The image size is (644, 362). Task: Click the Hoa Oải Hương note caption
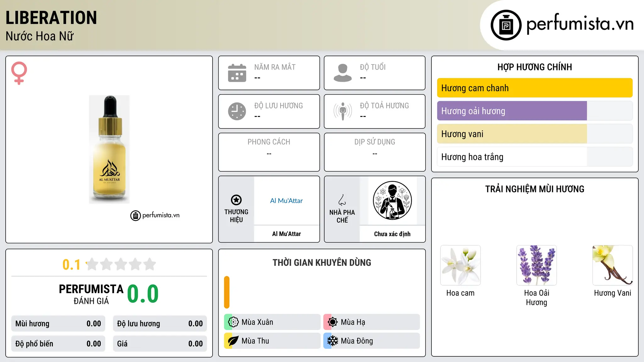536,298
